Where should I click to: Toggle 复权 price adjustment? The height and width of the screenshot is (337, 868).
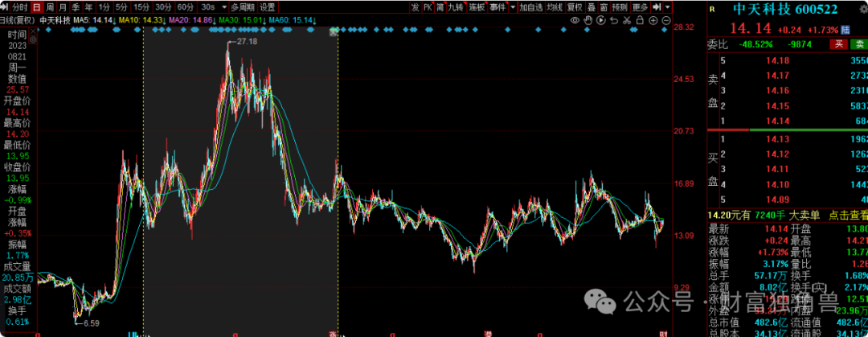(x=575, y=7)
